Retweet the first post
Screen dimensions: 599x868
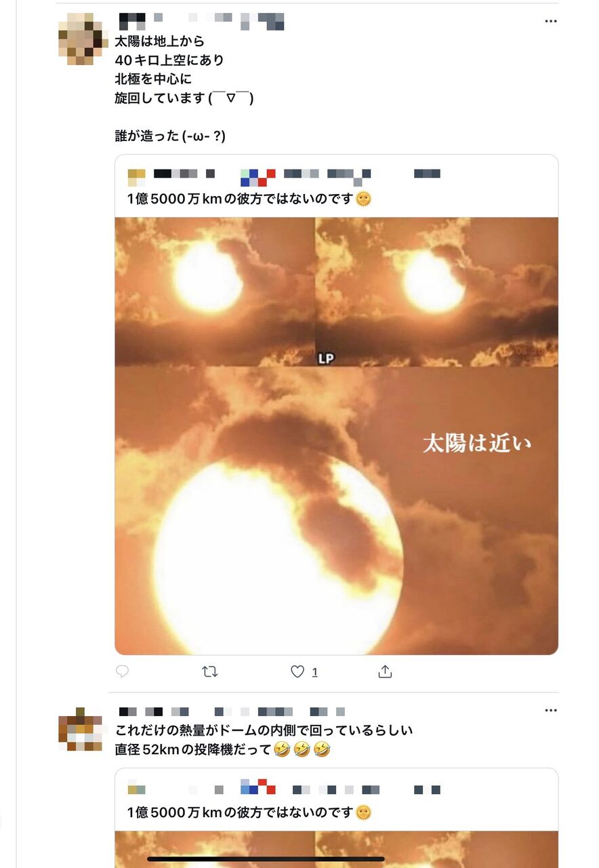point(210,671)
